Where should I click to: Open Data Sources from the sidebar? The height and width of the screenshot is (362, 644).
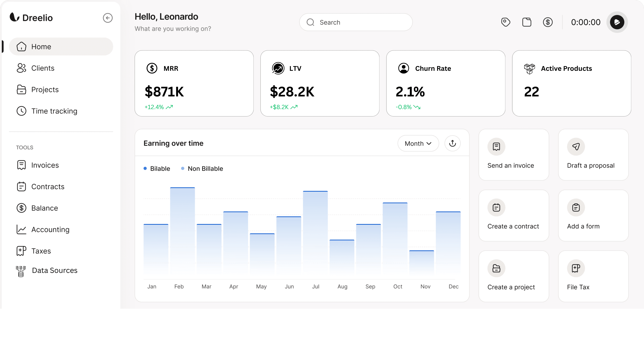55,270
